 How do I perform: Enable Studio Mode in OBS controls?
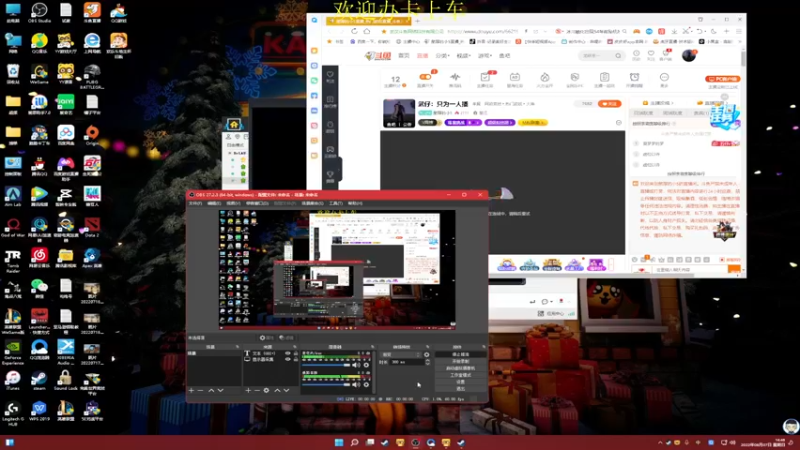coord(461,375)
